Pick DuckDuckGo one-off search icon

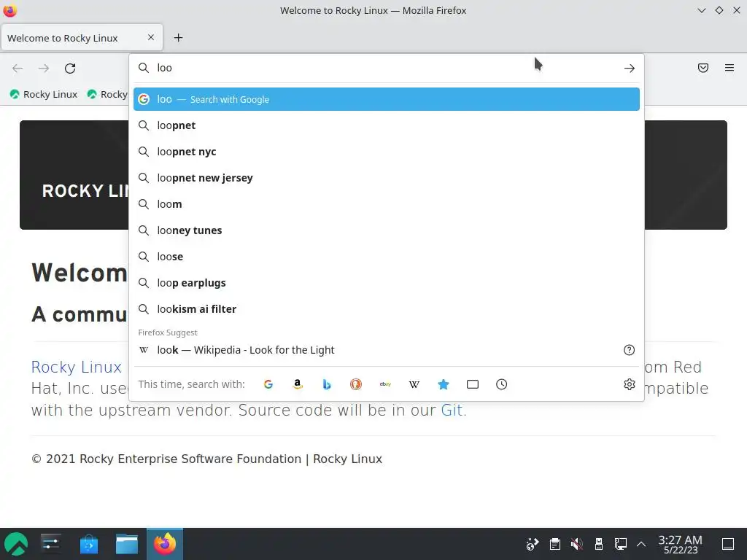pos(356,384)
